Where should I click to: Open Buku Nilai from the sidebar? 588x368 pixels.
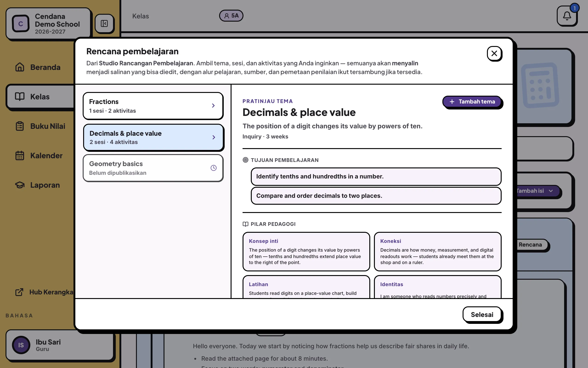[40, 126]
